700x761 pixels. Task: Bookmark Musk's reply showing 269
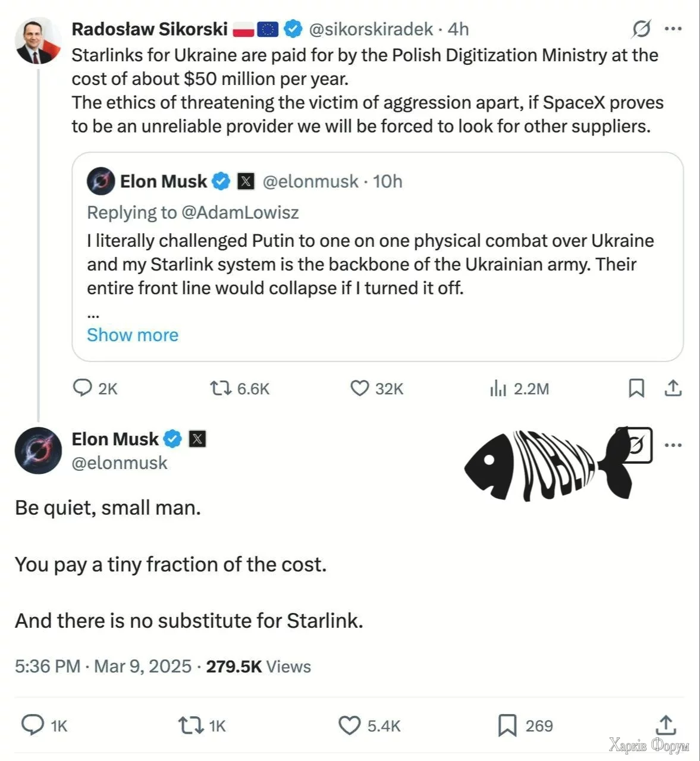tap(507, 725)
